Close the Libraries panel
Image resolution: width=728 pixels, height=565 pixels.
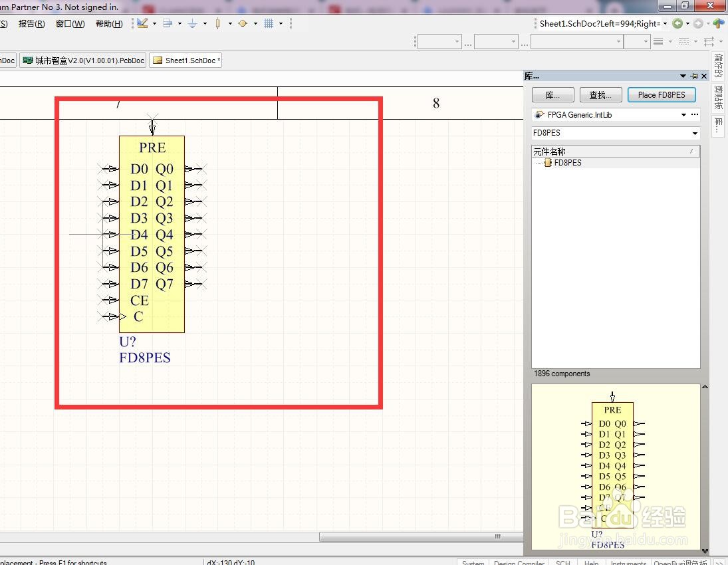[x=704, y=76]
